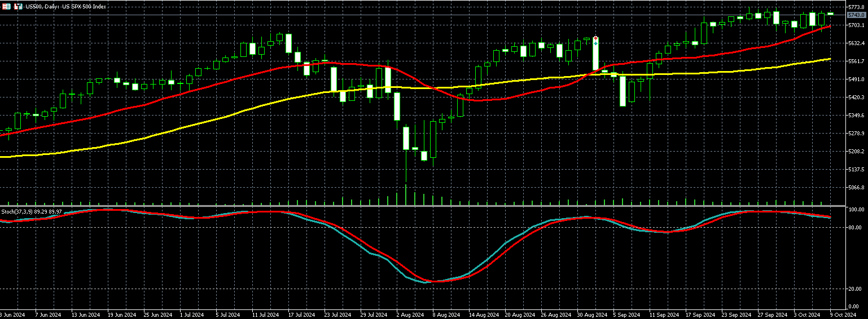The width and height of the screenshot is (868, 319).
Task: Click price axis label 5066.8
Action: coord(857,188)
